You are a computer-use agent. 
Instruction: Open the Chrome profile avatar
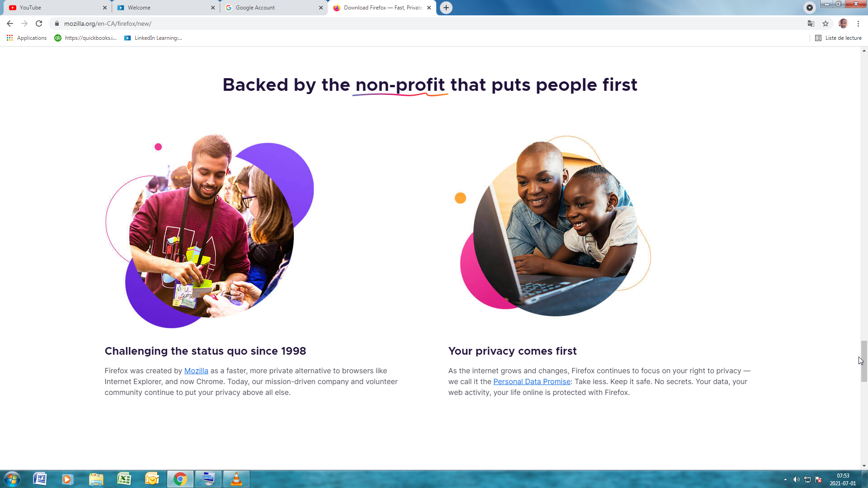pos(843,23)
